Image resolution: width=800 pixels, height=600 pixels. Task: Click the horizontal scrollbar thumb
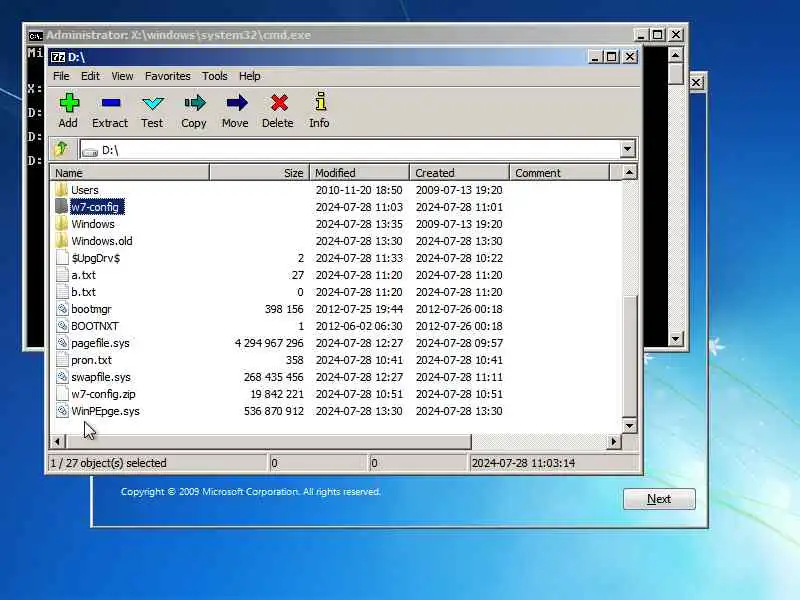(268, 441)
